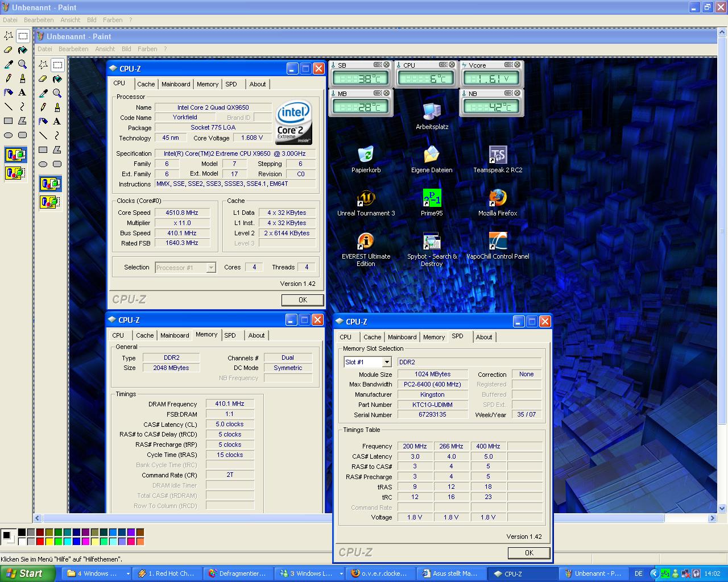The height and width of the screenshot is (582, 728).
Task: Toggle transparent selection option in inner Paint window
Action: tap(50, 202)
